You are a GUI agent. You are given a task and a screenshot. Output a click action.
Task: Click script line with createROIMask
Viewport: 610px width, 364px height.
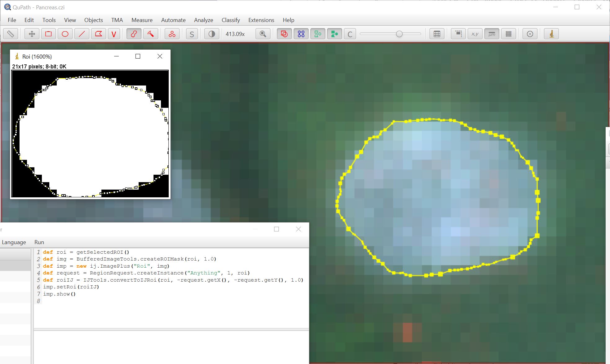[x=130, y=259]
